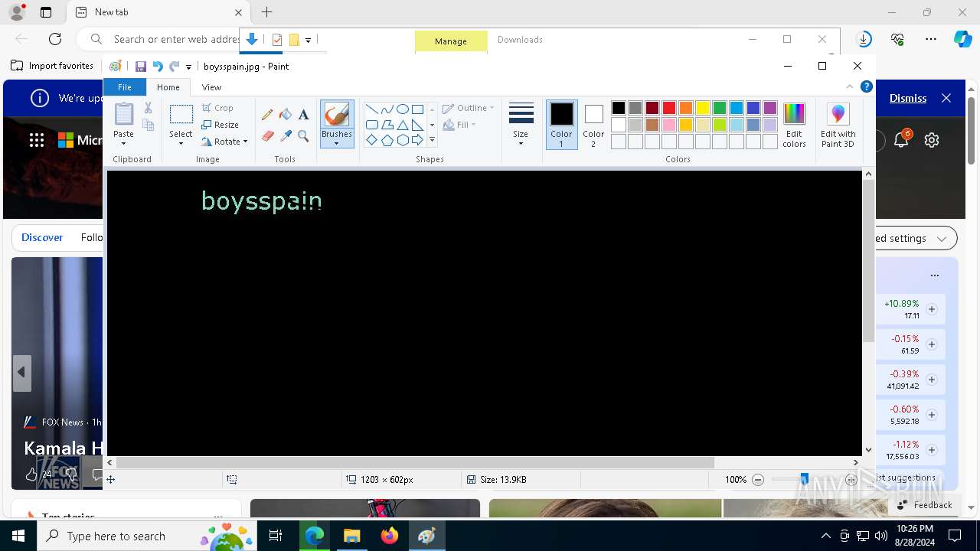Open the Discover tab in Edge page
This screenshot has height=551, width=980.
[x=42, y=237]
